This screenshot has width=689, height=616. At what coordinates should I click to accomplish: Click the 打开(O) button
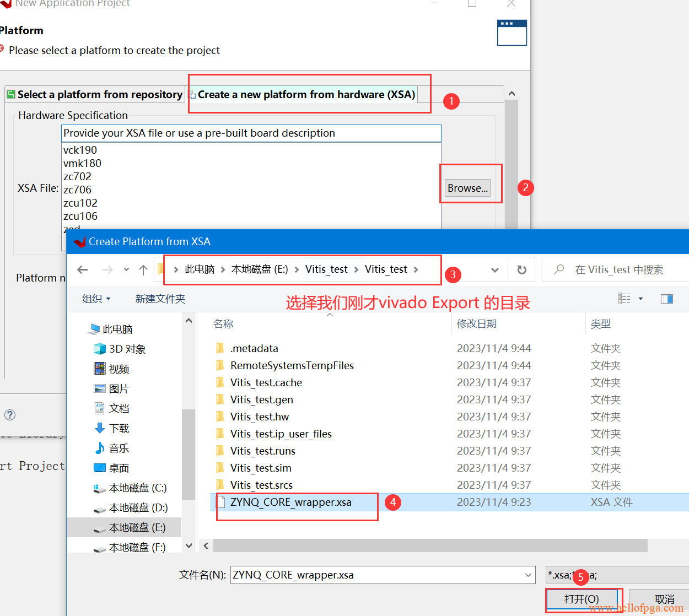[x=582, y=599]
